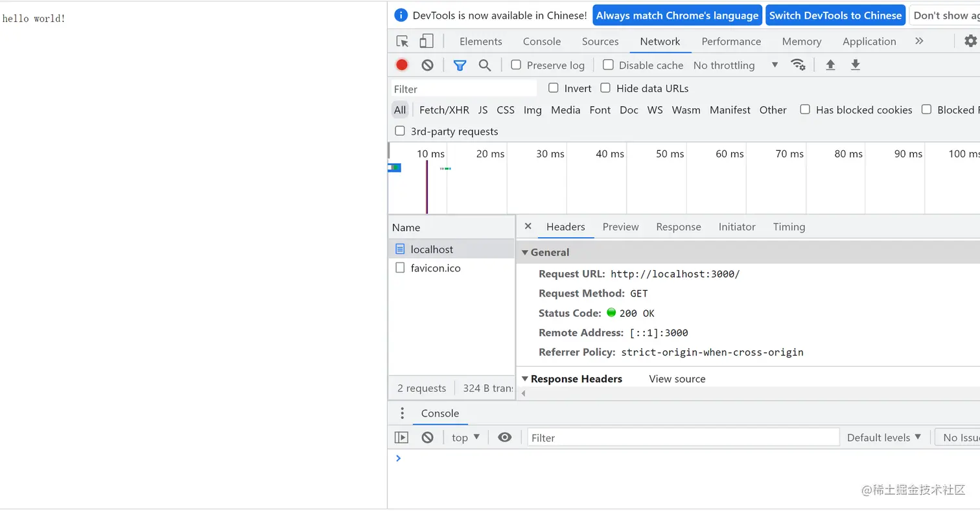This screenshot has height=511, width=980.
Task: Enable 3rd-party requests checkbox
Action: coord(400,131)
